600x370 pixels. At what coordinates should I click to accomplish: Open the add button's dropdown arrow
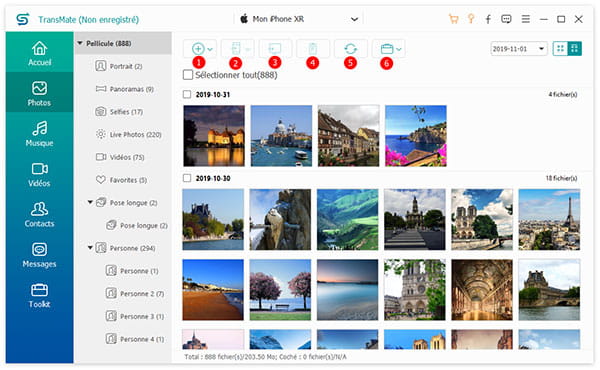[x=210, y=49]
